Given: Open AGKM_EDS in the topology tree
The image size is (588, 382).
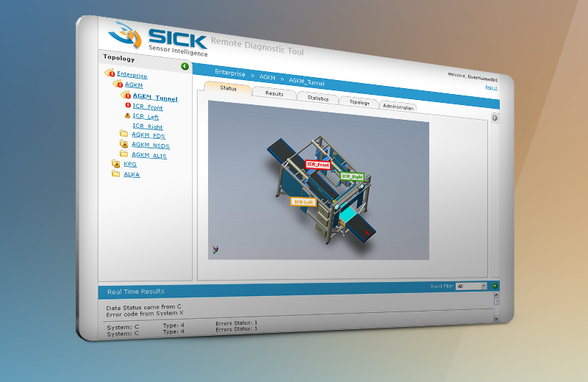Looking at the screenshot, I should (148, 135).
